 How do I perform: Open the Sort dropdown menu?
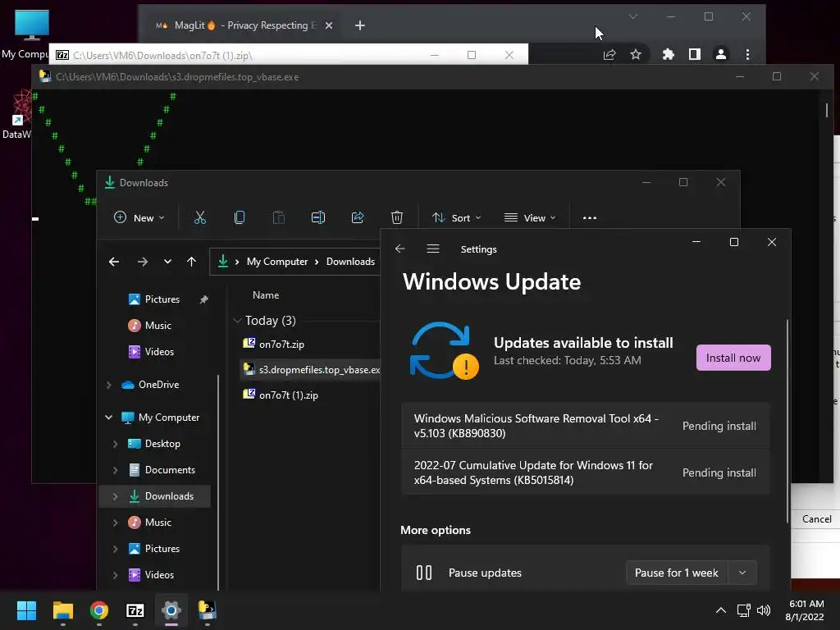pyautogui.click(x=457, y=217)
